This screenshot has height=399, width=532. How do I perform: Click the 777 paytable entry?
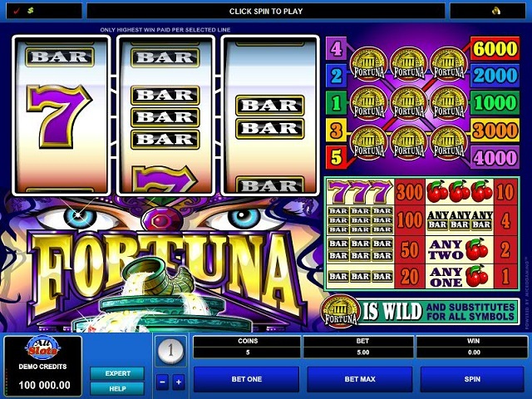tap(360, 192)
